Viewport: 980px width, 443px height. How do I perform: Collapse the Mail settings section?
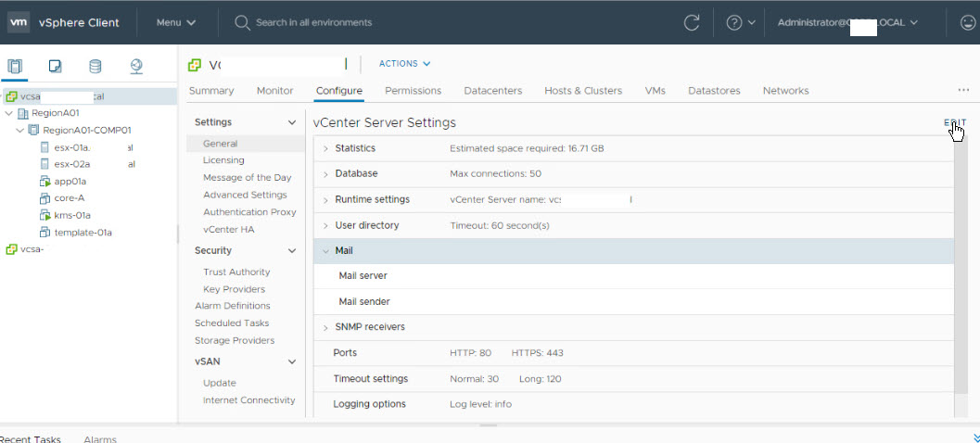pyautogui.click(x=325, y=250)
